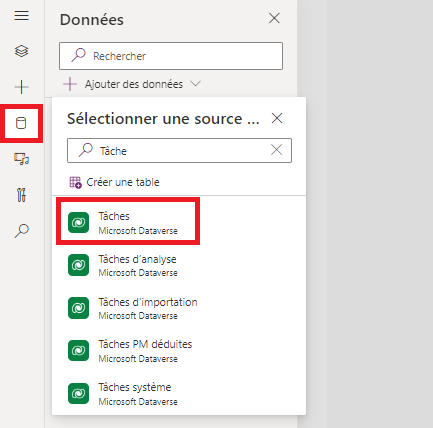Click the Rechercher search field

[171, 56]
